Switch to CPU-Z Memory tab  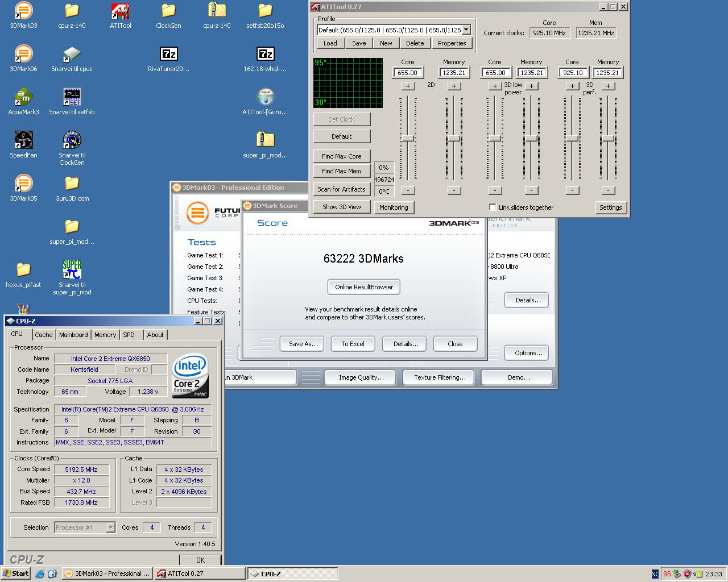[x=105, y=335]
